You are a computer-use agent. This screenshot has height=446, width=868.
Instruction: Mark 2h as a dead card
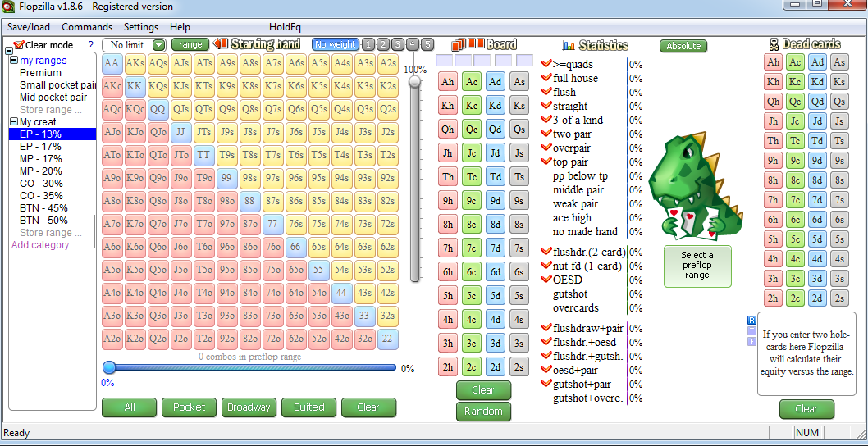click(774, 298)
